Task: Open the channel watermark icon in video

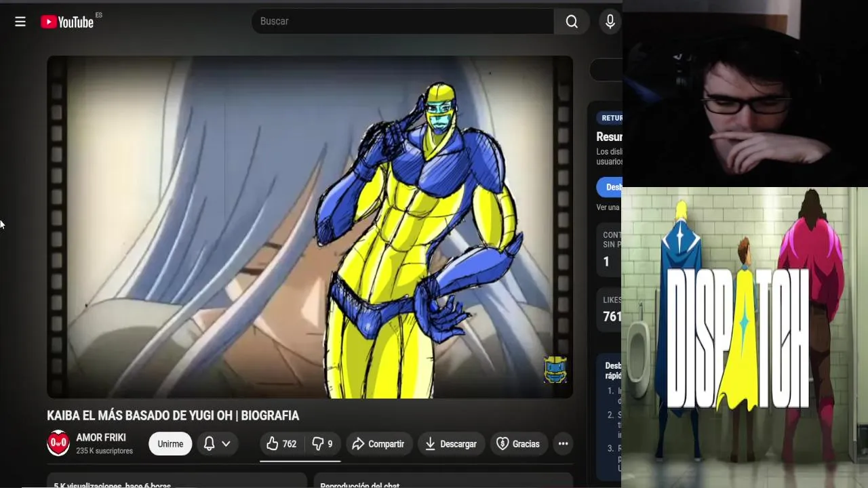Action: coord(555,369)
